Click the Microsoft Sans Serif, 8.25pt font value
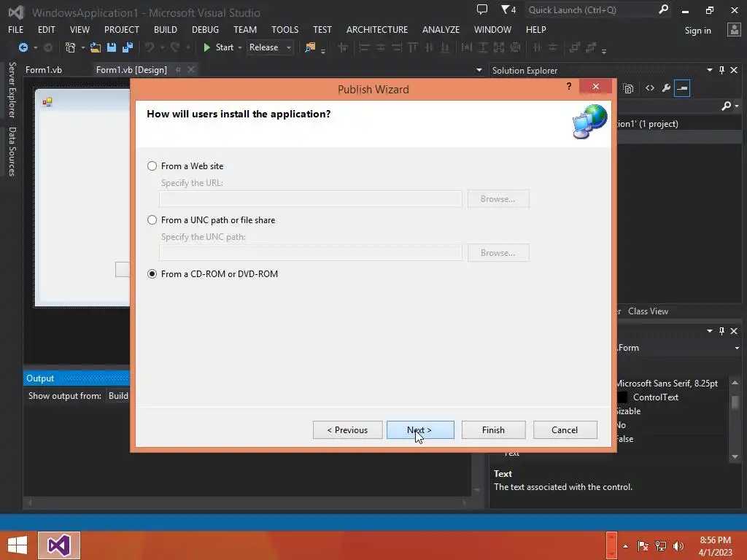Screen dimensions: 747x560 click(x=667, y=384)
